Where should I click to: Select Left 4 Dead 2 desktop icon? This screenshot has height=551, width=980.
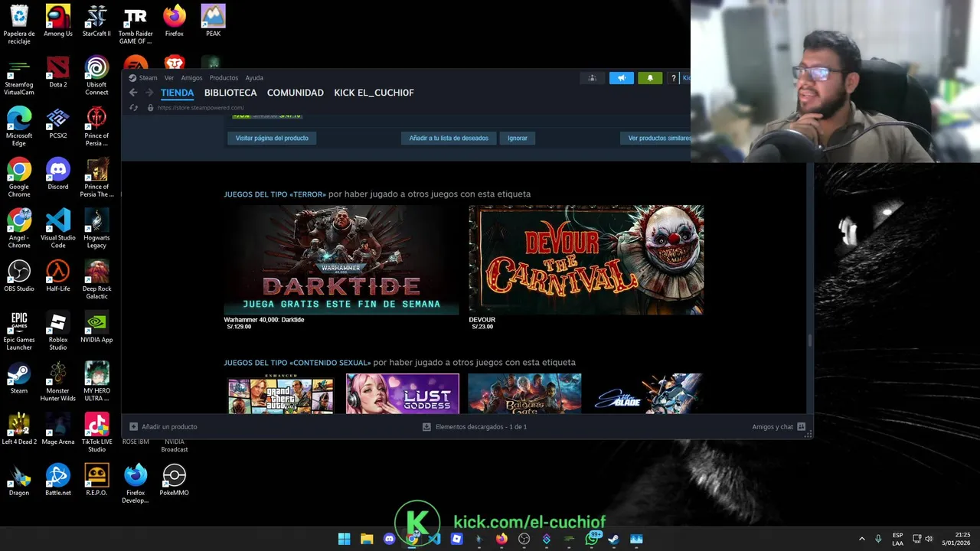point(19,429)
